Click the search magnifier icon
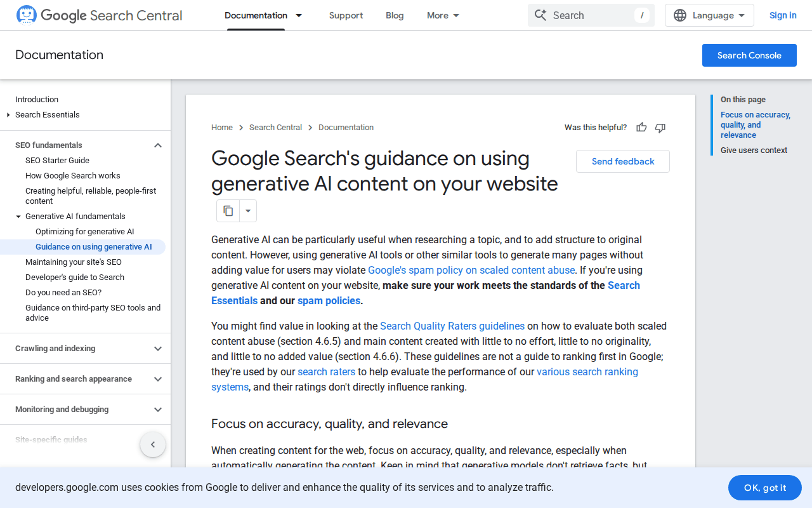The width and height of the screenshot is (812, 508). (540, 15)
